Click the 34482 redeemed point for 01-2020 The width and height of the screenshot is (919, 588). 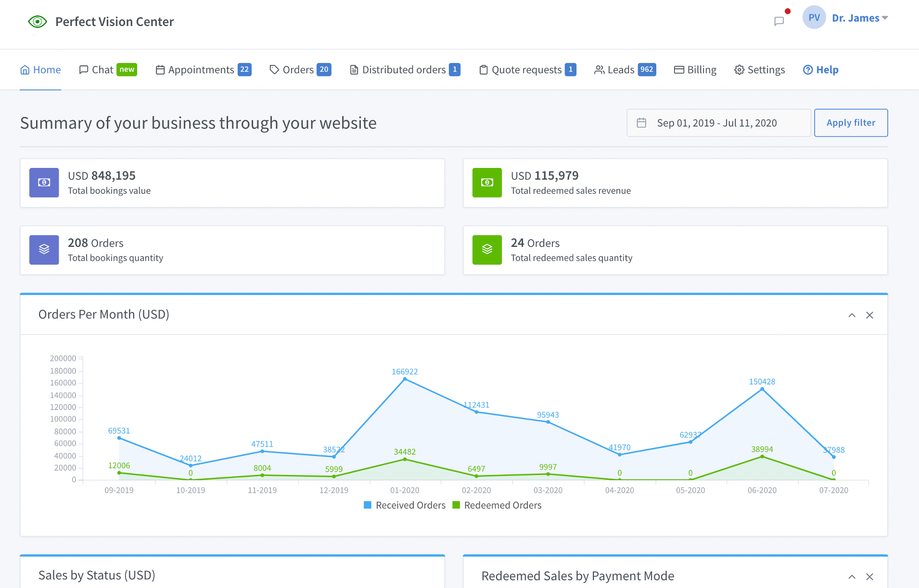coord(405,459)
